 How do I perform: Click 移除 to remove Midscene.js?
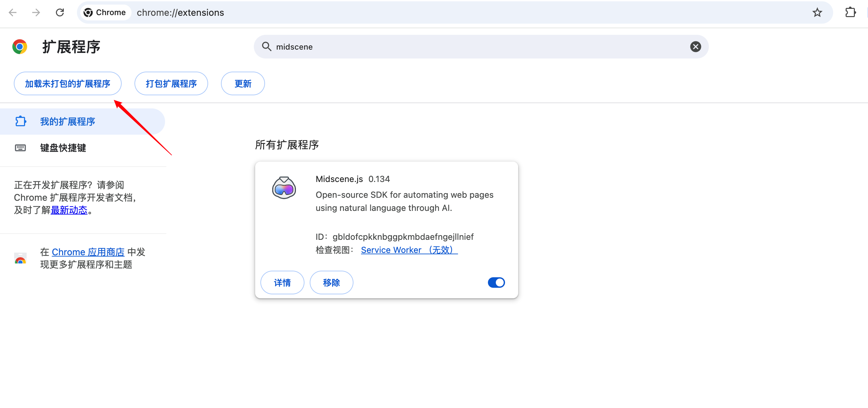click(331, 282)
